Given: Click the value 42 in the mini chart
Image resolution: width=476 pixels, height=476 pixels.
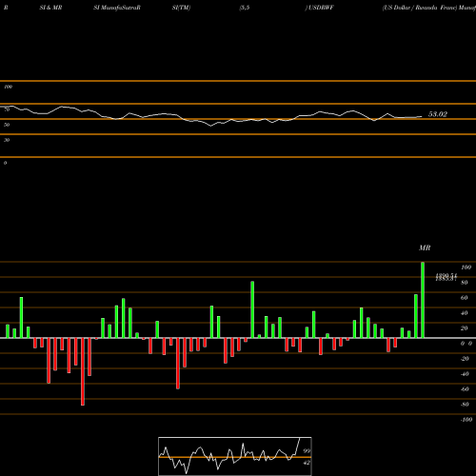Looking at the screenshot, I should (307, 463).
